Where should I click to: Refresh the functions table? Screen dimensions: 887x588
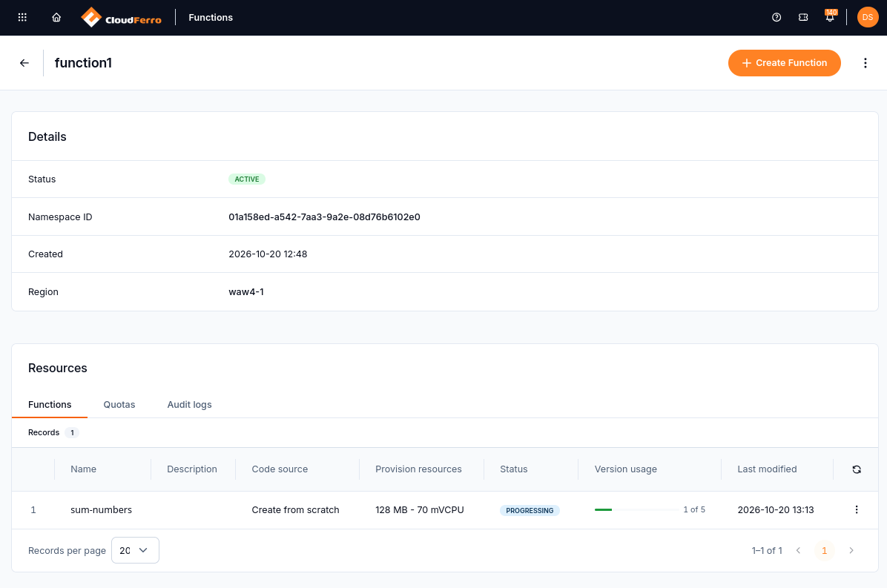(857, 469)
